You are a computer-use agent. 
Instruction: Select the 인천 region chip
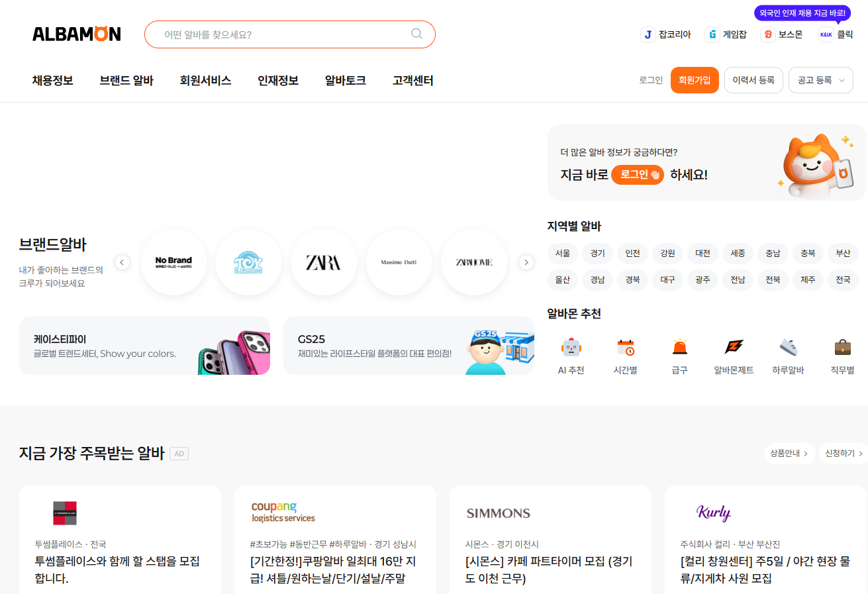(633, 254)
